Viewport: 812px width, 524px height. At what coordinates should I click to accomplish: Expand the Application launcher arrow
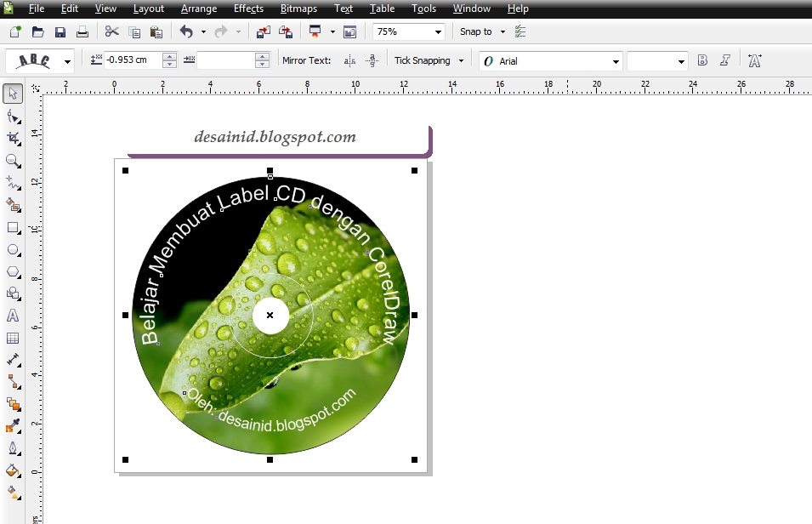[x=332, y=32]
